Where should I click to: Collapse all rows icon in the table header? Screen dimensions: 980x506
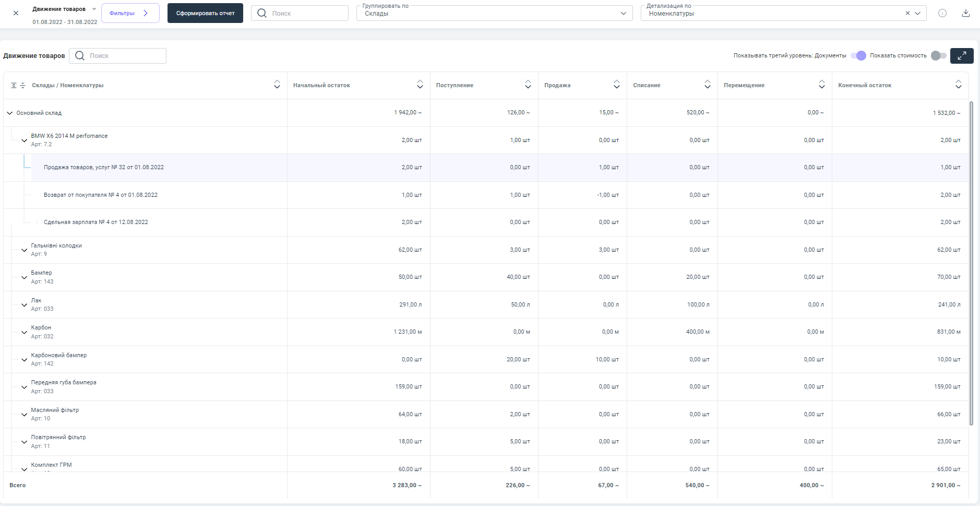tap(22, 85)
